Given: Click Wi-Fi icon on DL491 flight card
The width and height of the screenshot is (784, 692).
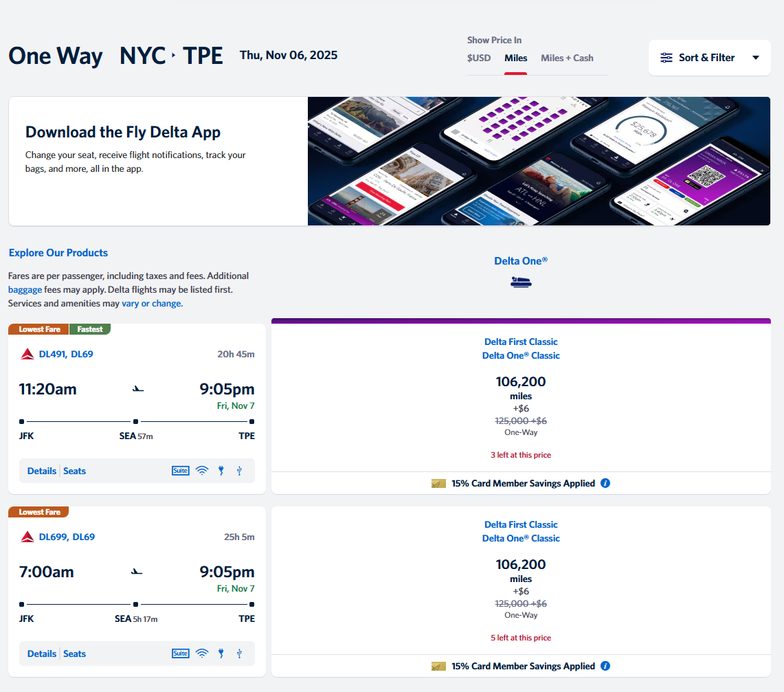Looking at the screenshot, I should (202, 471).
